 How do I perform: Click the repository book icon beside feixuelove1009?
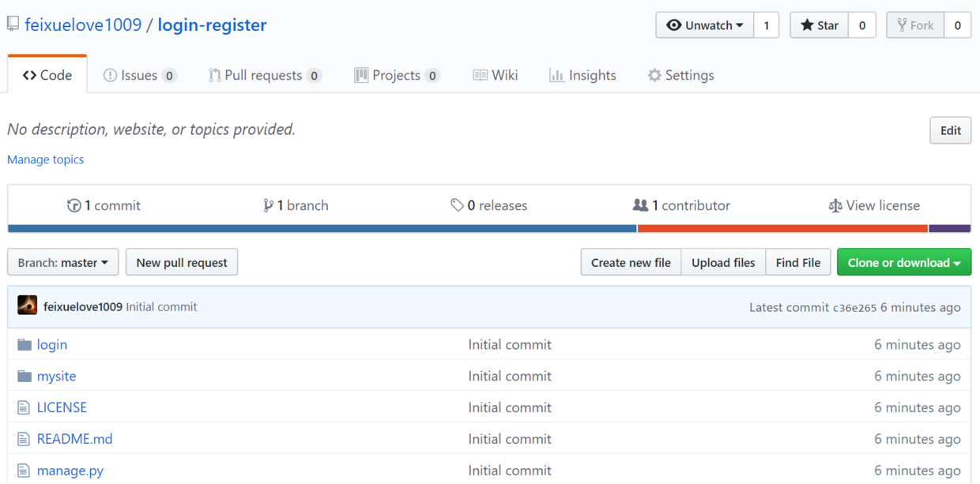[x=13, y=24]
